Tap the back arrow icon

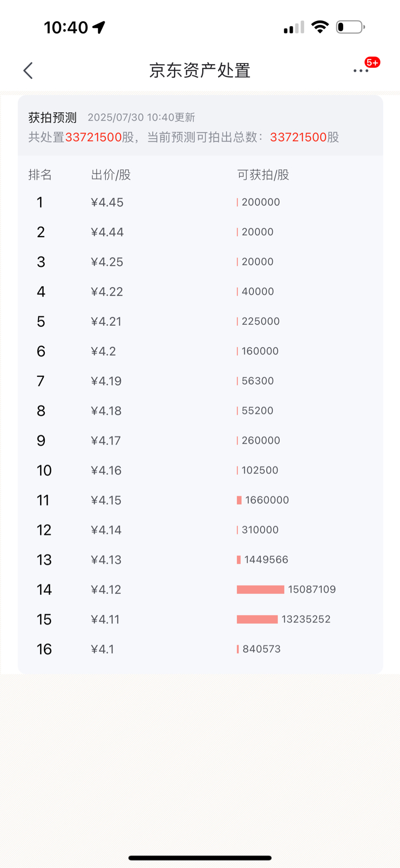click(28, 70)
